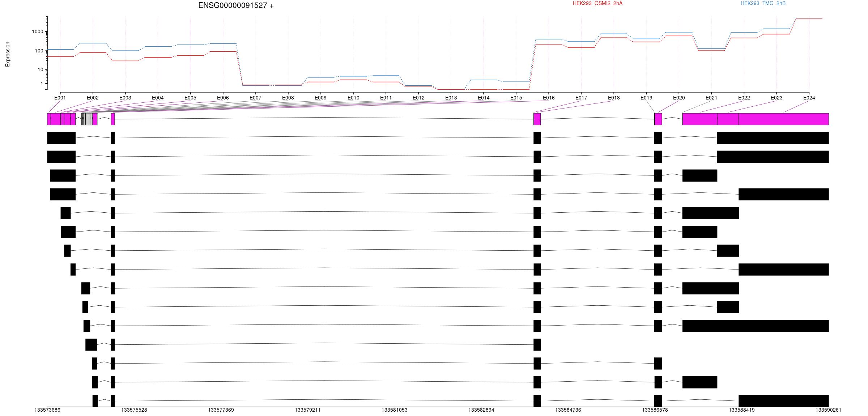Click the gray exon block in the magenta gene model
The width and height of the screenshot is (868, 416).
pos(87,119)
